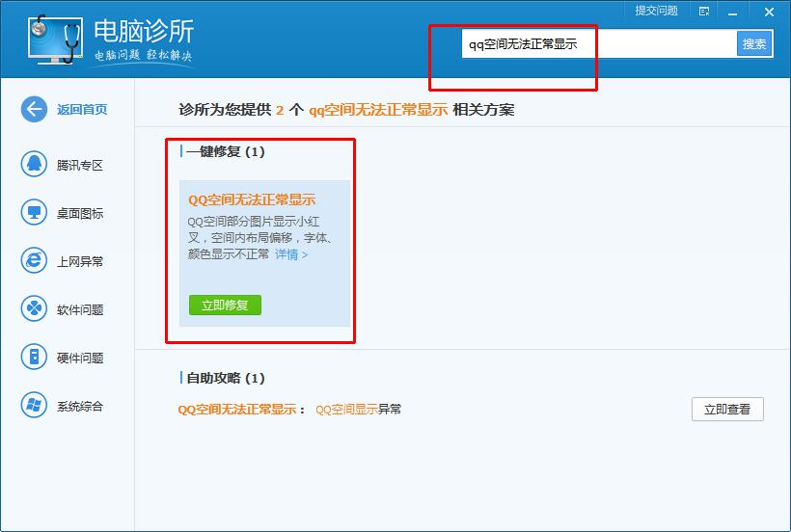791x532 pixels.
Task: Click the orange QQ空间无法正常显示 card title
Action: pyautogui.click(x=252, y=200)
